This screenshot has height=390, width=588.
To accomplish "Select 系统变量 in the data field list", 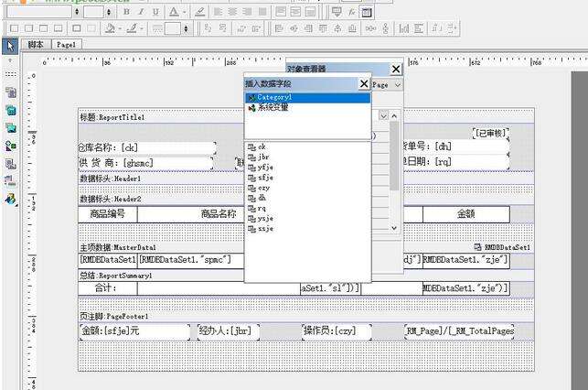I will tap(272, 107).
